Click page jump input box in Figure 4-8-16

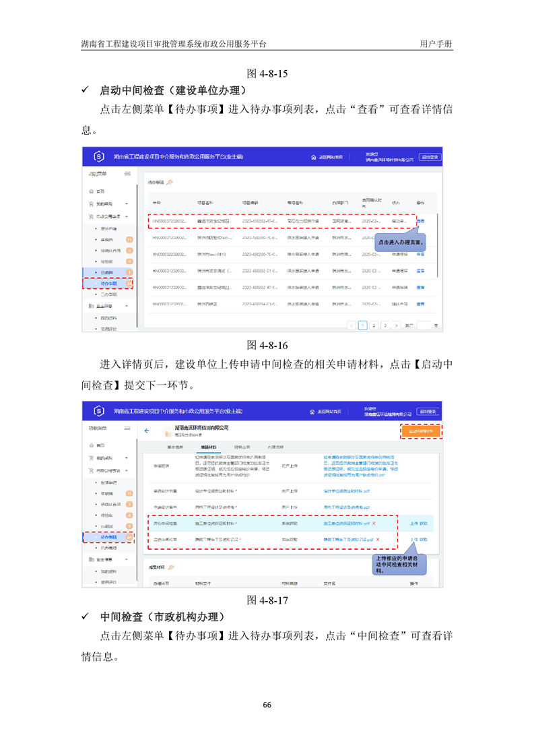(x=424, y=325)
